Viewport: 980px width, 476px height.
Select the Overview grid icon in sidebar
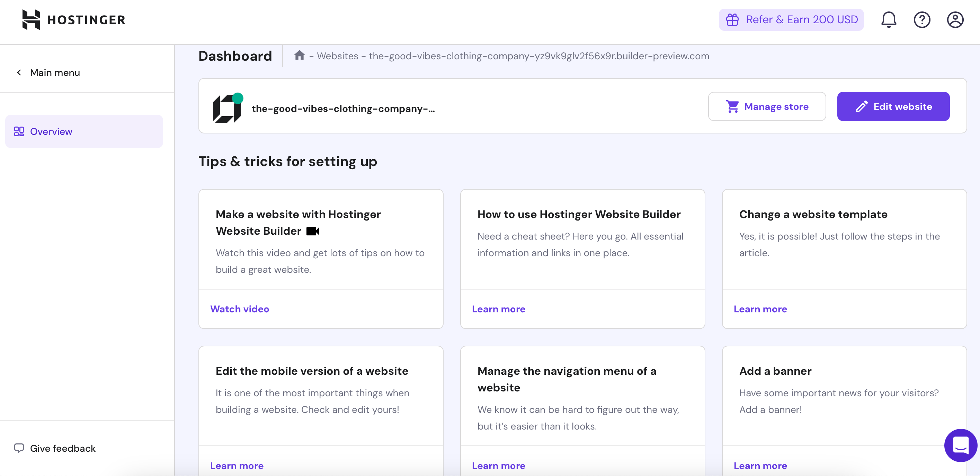[x=19, y=131]
